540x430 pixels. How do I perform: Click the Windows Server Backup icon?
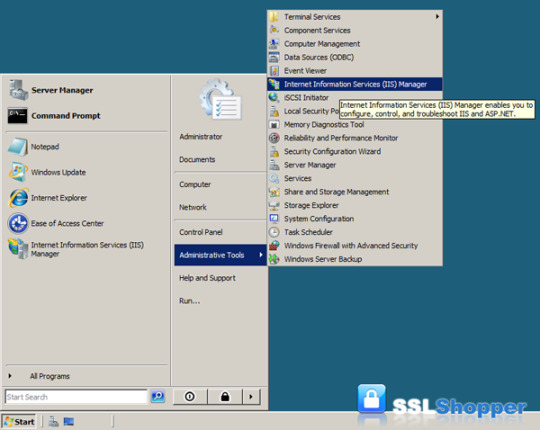tap(274, 259)
